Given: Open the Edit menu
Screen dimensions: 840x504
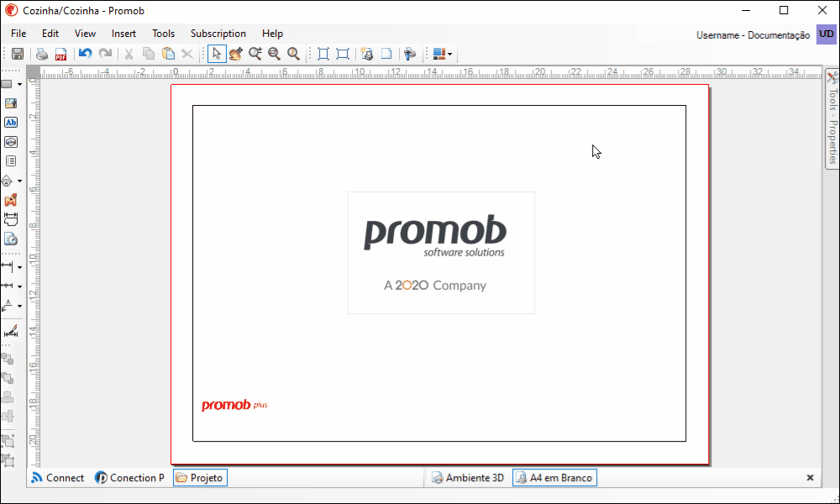Looking at the screenshot, I should coord(50,34).
